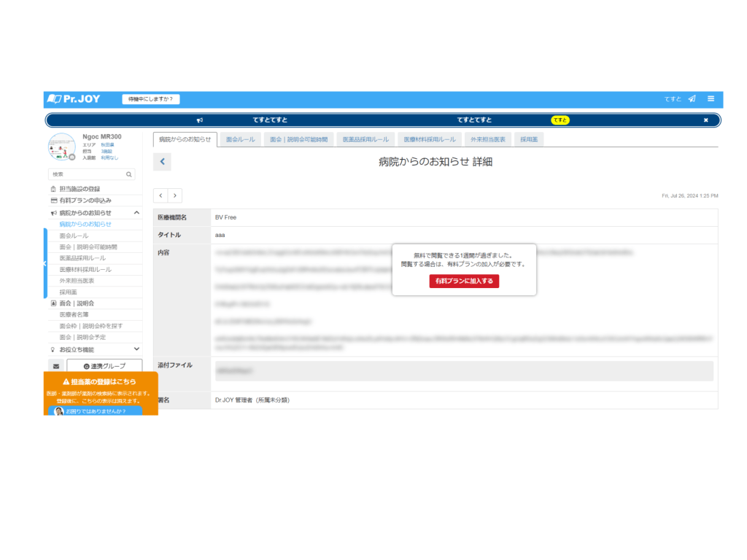Dismiss the announcement banner with the X

coord(705,120)
